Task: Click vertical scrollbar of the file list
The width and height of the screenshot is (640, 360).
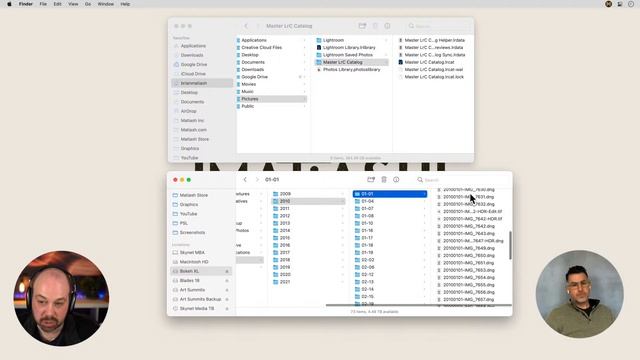Action: [x=510, y=245]
